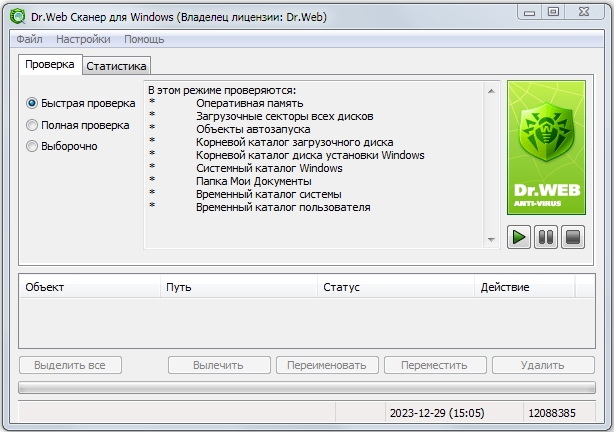The image size is (614, 432).
Task: Stop scanning with the stop button
Action: 573,237
